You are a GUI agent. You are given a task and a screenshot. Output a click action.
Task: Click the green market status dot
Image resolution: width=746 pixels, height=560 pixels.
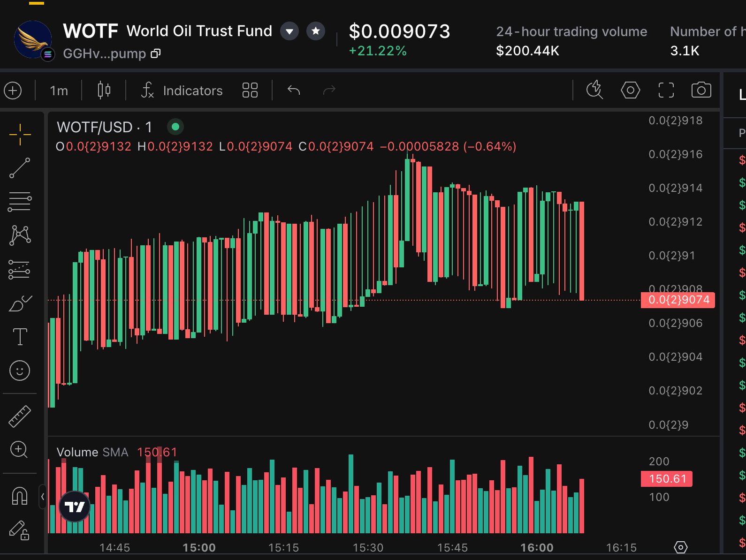tap(175, 127)
